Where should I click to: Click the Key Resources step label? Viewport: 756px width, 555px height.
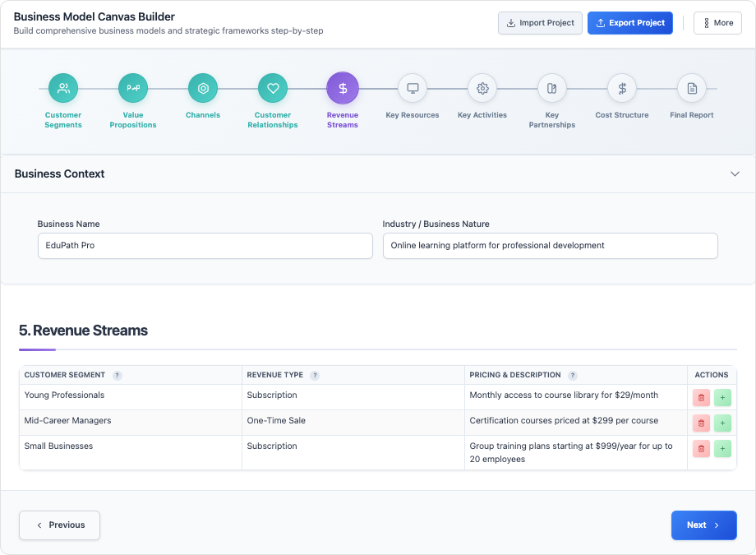tap(413, 115)
